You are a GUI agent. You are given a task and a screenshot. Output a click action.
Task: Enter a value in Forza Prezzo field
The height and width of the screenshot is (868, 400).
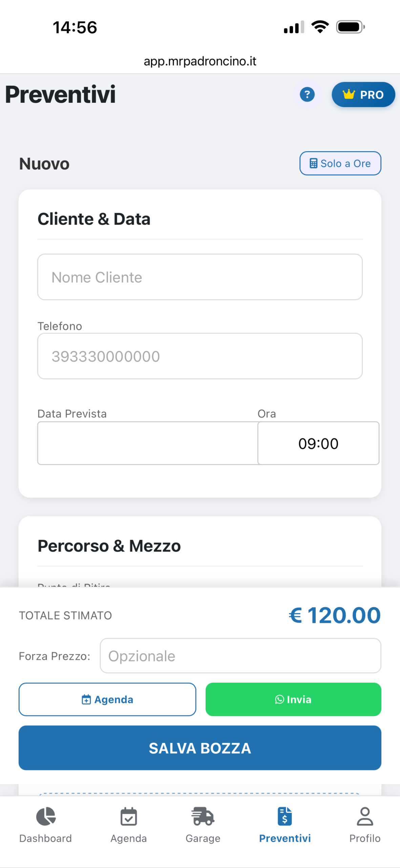tap(240, 656)
